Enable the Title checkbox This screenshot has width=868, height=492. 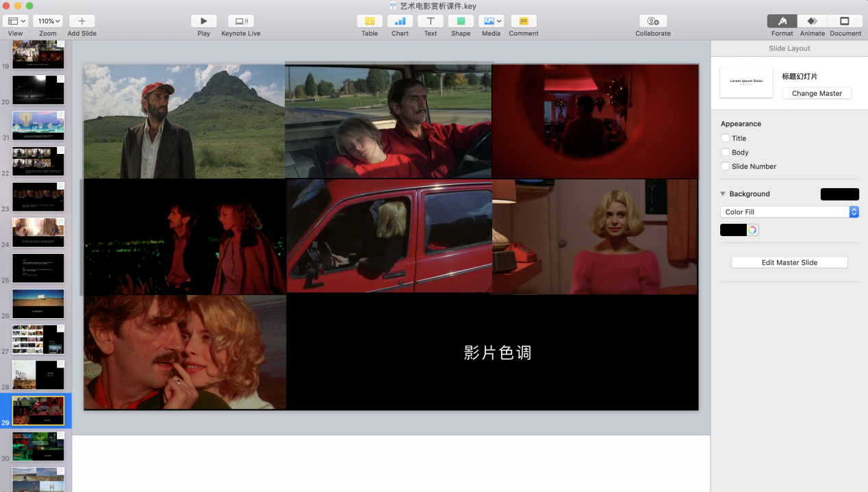[725, 138]
